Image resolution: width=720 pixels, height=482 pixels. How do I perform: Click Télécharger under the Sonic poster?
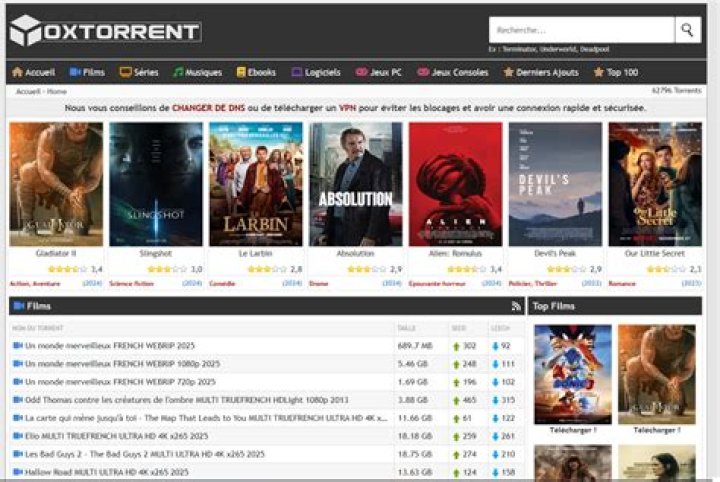(x=573, y=430)
